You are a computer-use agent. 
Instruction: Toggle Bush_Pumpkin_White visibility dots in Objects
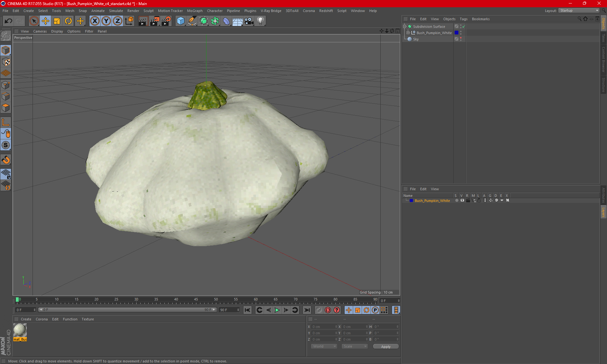point(461,33)
